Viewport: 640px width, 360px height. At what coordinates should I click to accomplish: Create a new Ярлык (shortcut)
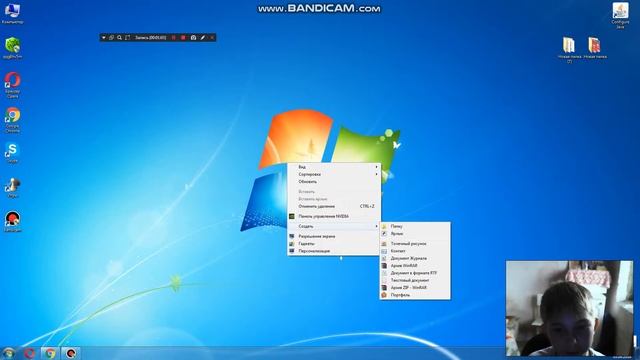[415, 234]
